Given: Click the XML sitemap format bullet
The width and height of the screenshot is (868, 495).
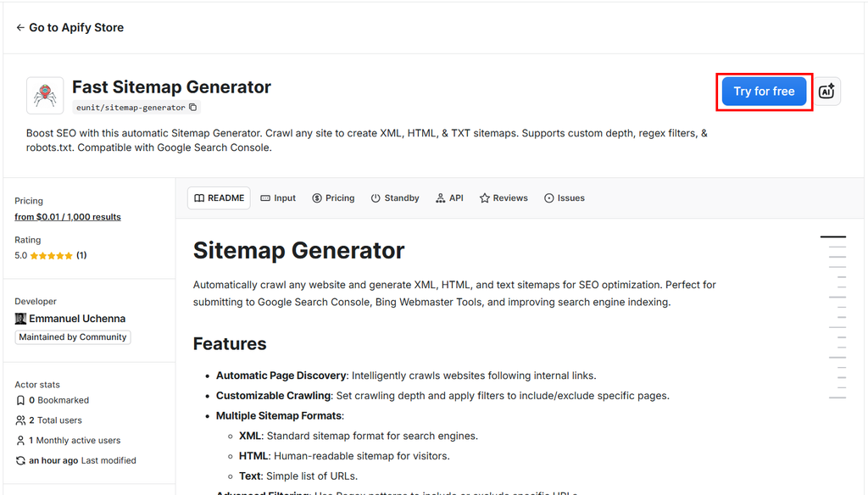Looking at the screenshot, I should pos(359,437).
